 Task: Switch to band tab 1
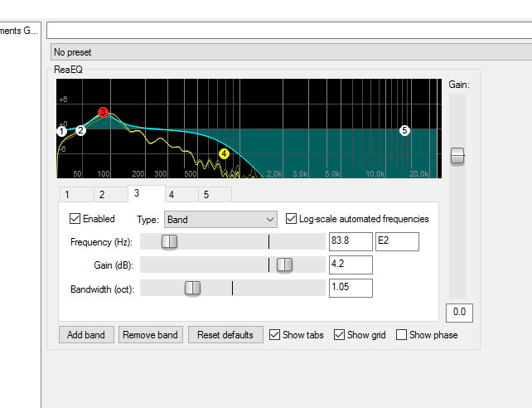click(x=77, y=195)
